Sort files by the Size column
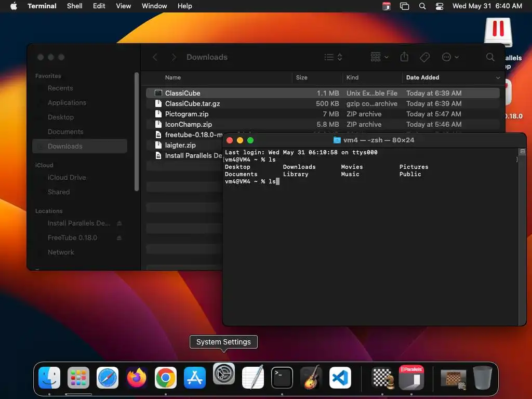532x399 pixels. point(302,78)
